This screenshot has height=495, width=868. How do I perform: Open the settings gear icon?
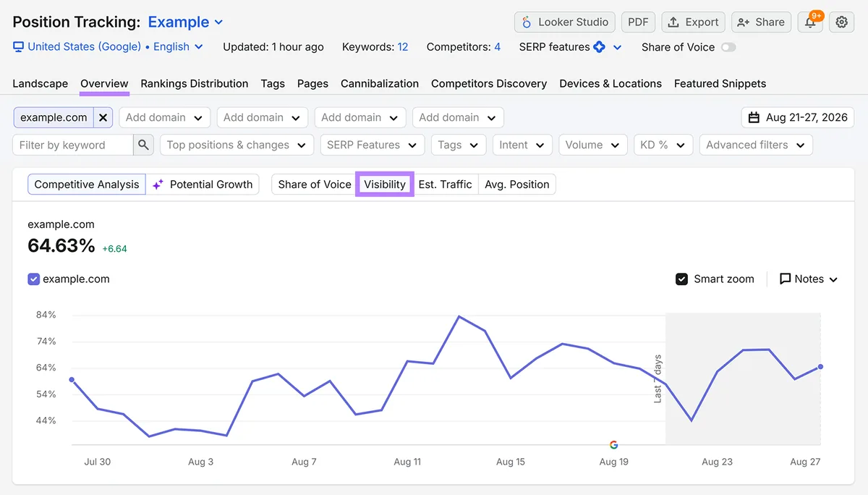(x=842, y=22)
